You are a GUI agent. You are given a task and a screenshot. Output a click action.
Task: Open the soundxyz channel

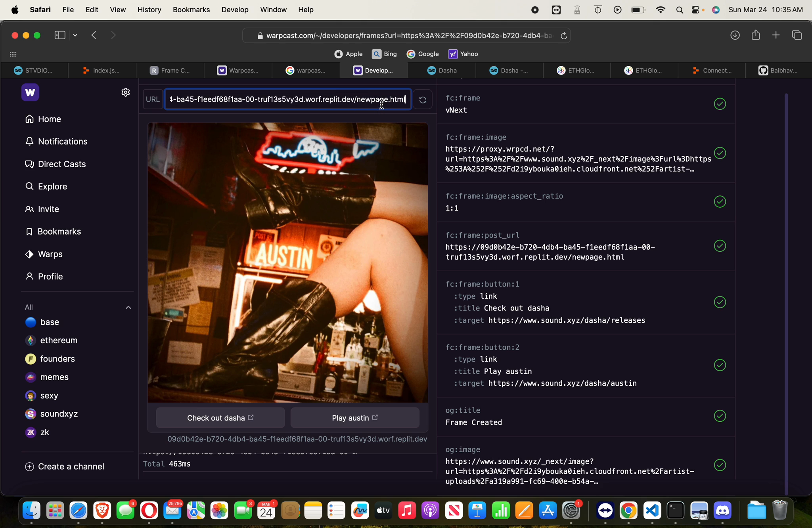(51, 414)
